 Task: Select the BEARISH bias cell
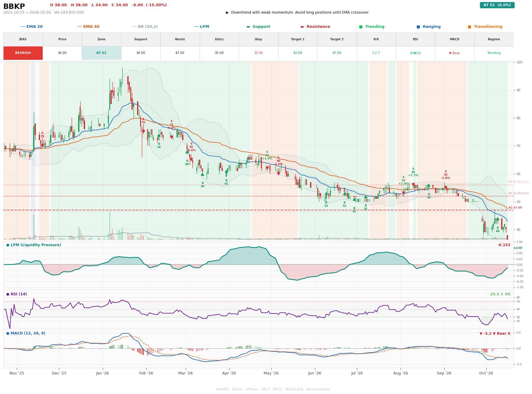coord(23,53)
